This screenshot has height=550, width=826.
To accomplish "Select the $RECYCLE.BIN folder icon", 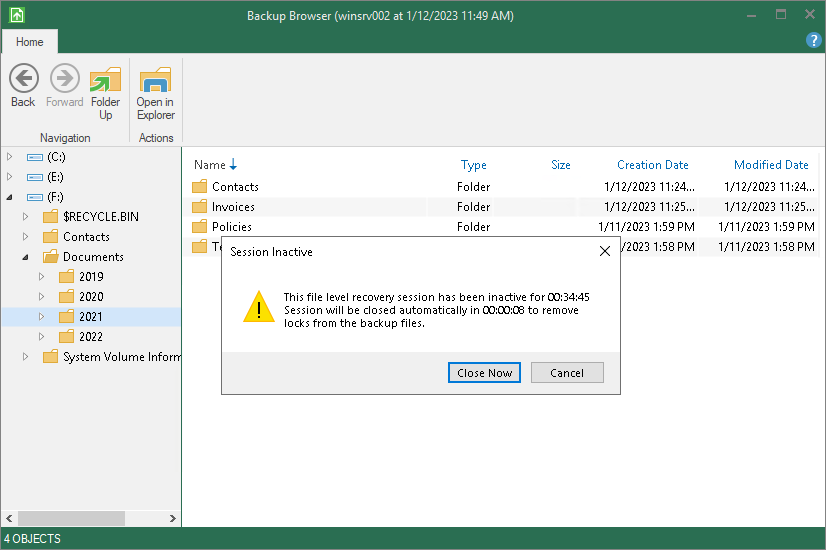I will tap(50, 217).
